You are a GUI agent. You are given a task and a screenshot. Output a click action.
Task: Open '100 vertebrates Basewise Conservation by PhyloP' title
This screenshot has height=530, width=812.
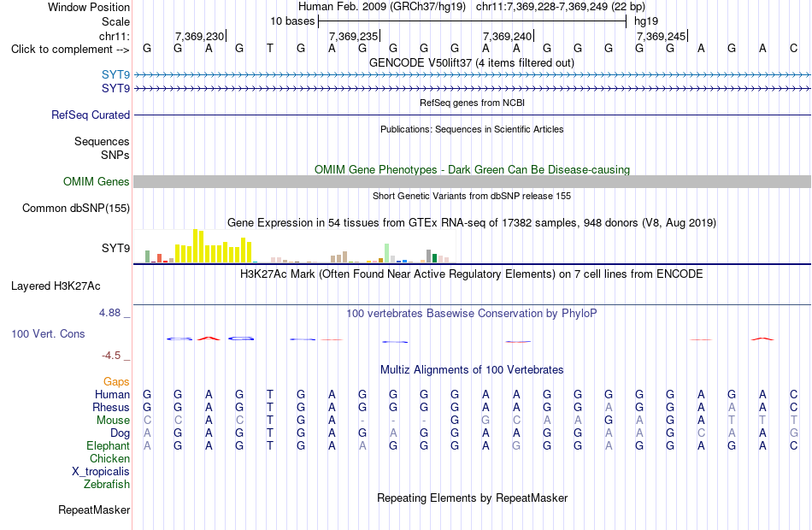click(472, 314)
